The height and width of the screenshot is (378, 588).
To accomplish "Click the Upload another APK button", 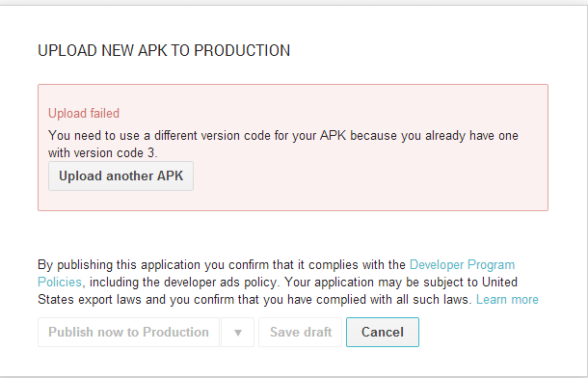I will 120,175.
